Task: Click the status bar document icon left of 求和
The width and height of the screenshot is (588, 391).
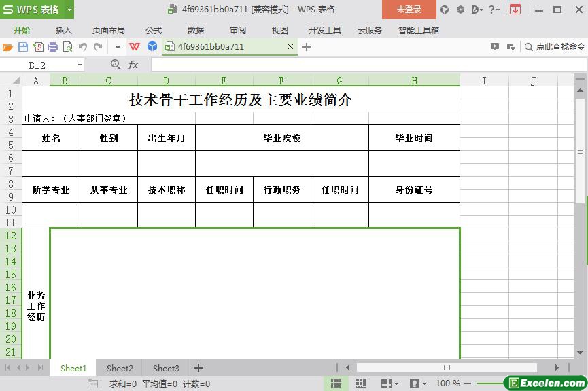Action: pyautogui.click(x=92, y=384)
